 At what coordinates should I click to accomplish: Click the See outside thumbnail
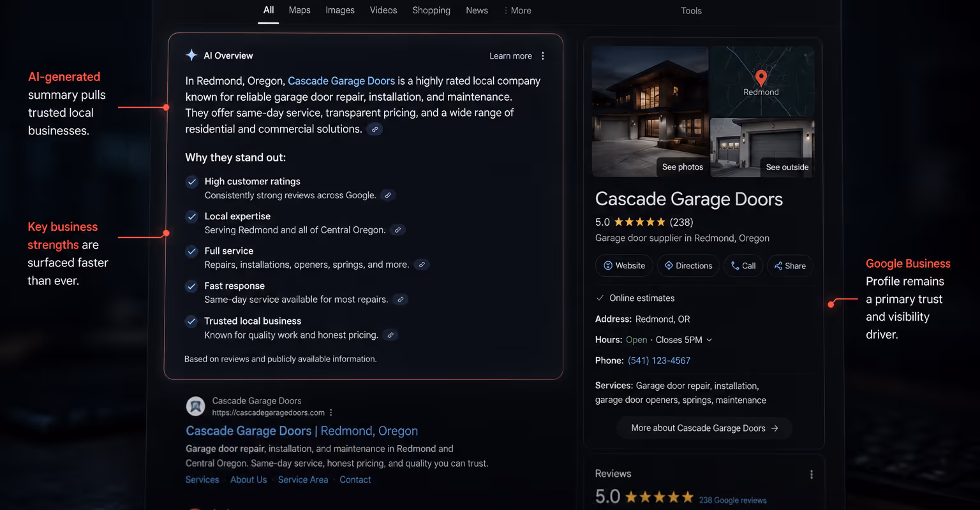pos(762,148)
